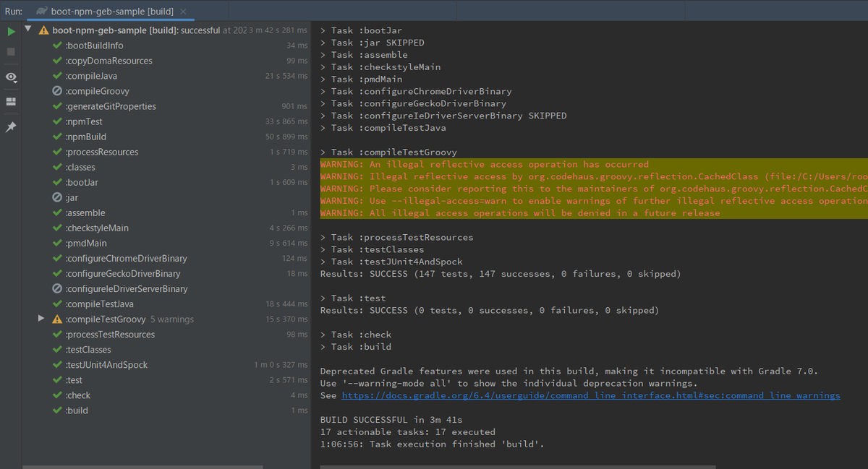Click the horizontal scrollbar under console output
Viewport: 868px width, 469px height.
click(518, 467)
